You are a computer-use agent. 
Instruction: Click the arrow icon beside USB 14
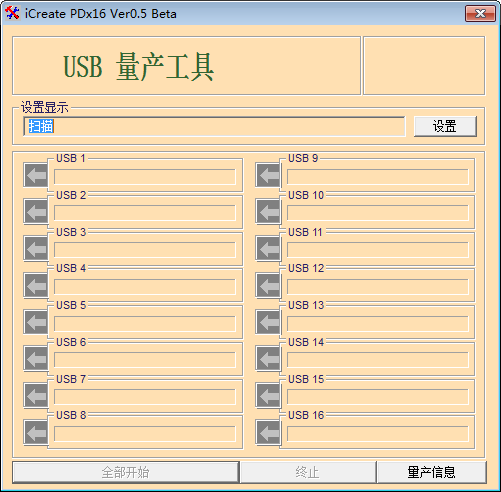268,359
